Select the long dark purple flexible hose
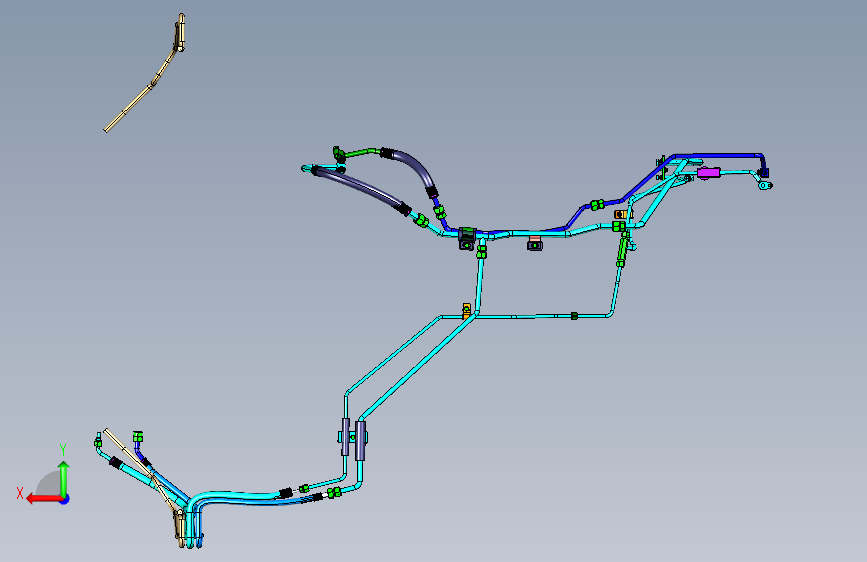This screenshot has height=562, width=867. click(x=362, y=190)
